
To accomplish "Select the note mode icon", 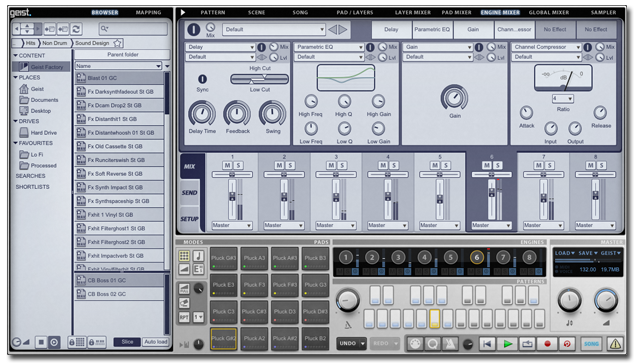I will (198, 255).
